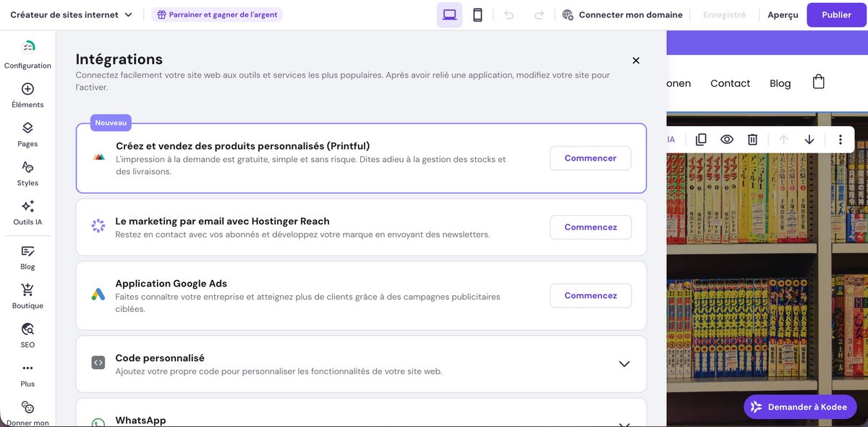Select Éléments in the left sidebar
This screenshot has width=868, height=427.
(x=27, y=95)
